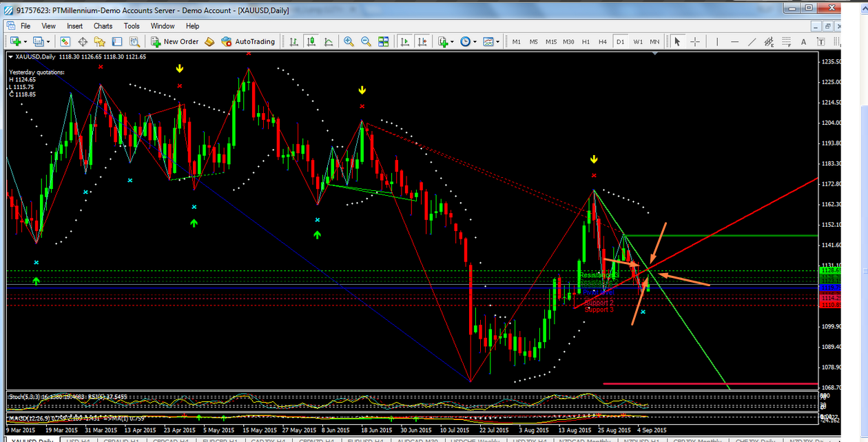The image size is (868, 442).
Task: Select the M30 timeframe button
Action: 568,41
